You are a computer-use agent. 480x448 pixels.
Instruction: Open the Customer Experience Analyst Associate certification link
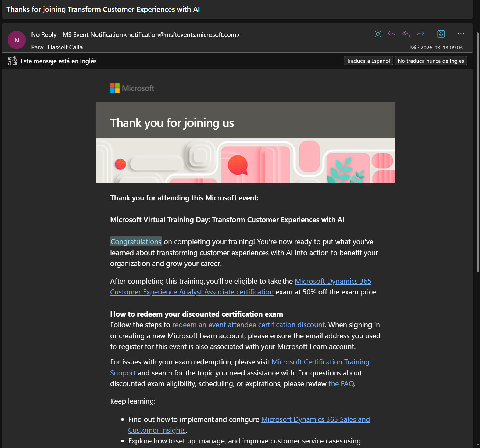point(192,292)
